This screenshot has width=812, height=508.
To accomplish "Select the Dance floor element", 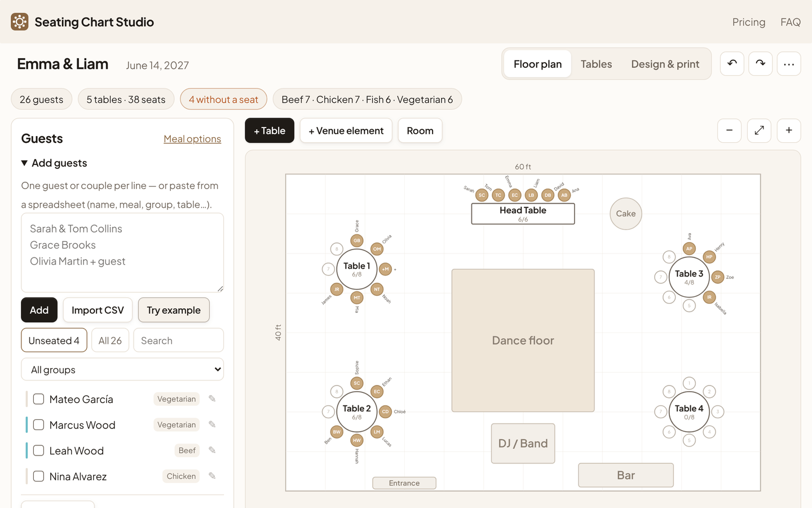I will click(x=523, y=340).
